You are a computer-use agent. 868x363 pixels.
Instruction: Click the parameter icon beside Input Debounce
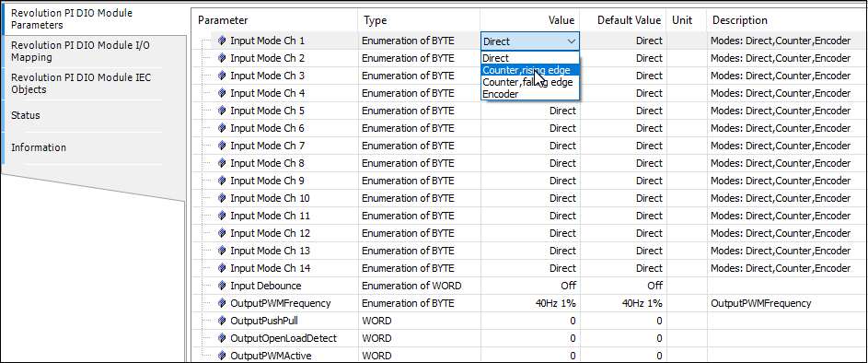(x=222, y=286)
